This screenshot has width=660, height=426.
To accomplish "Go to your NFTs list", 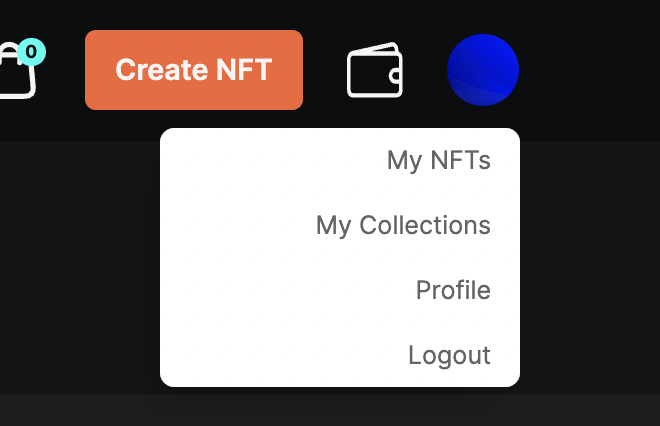I will (438, 160).
